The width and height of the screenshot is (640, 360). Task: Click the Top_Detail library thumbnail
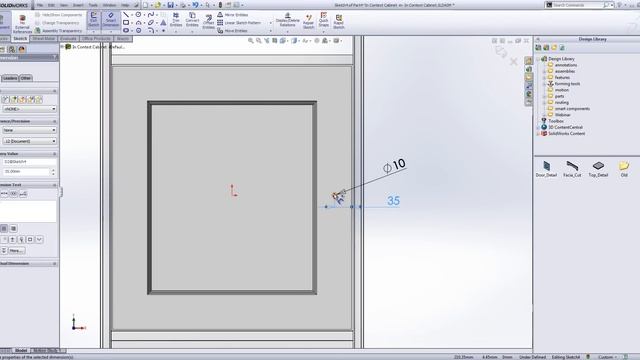[598, 169]
